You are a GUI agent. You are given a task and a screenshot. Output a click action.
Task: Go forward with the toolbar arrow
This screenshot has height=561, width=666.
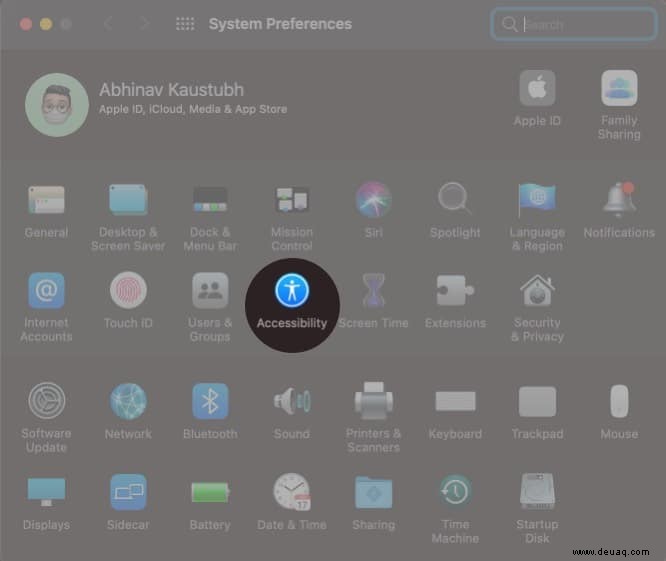(144, 23)
